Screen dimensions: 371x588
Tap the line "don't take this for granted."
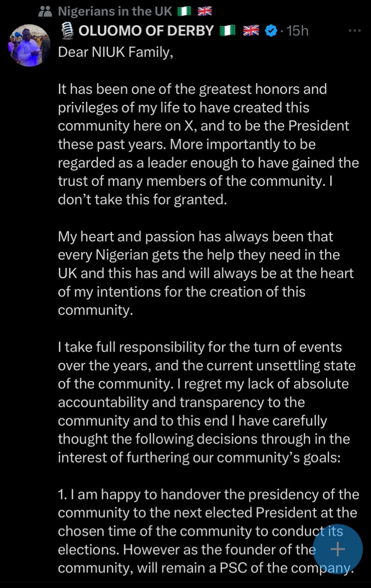[143, 200]
